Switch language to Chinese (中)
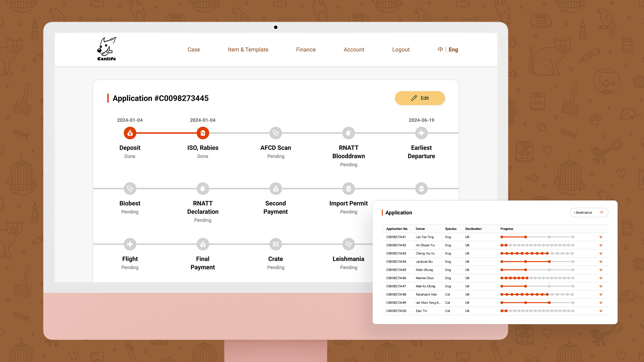The width and height of the screenshot is (644, 362). [x=440, y=49]
